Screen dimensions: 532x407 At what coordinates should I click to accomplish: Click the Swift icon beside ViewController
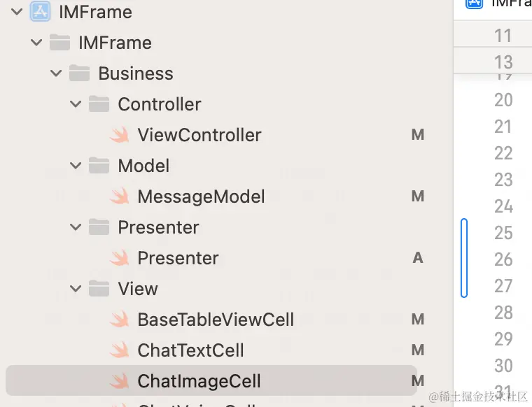click(120, 135)
